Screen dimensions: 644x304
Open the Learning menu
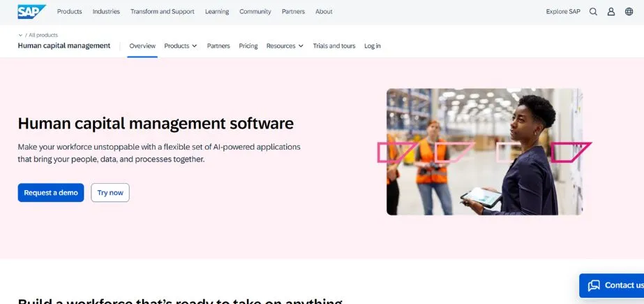click(217, 11)
